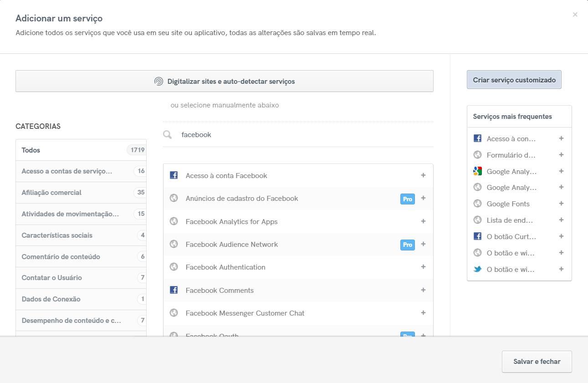588x383 pixels.
Task: Add 'Facebook Messenger Customer Chat' with its plus icon
Action: pos(423,313)
